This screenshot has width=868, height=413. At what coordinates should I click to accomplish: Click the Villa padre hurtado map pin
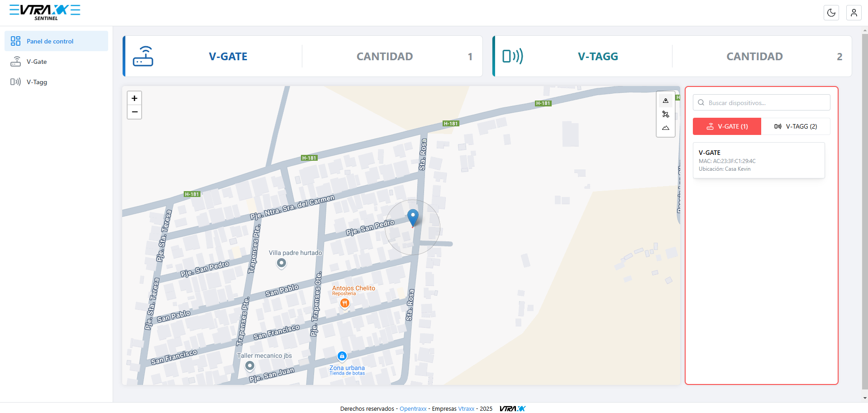click(x=281, y=263)
